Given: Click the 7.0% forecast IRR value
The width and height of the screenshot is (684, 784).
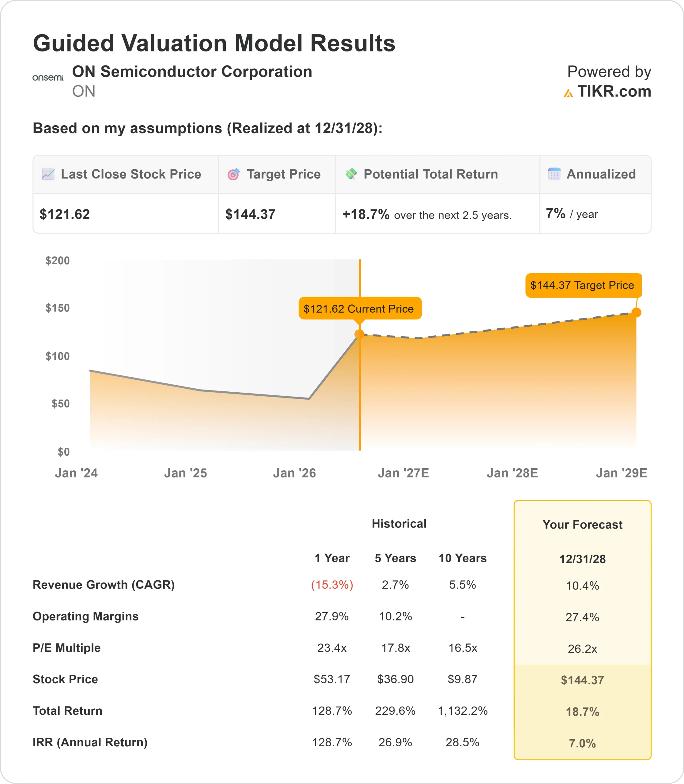Looking at the screenshot, I should [x=583, y=743].
